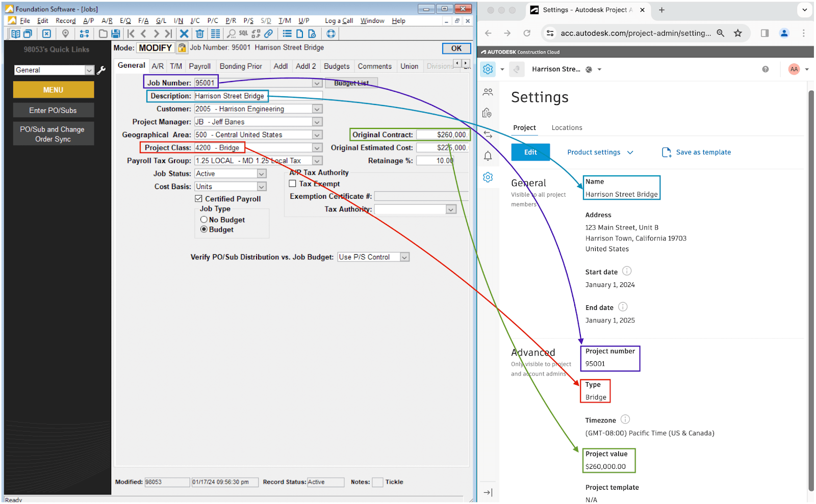Switch to the Comments tab
This screenshot has height=504, width=816.
(375, 66)
